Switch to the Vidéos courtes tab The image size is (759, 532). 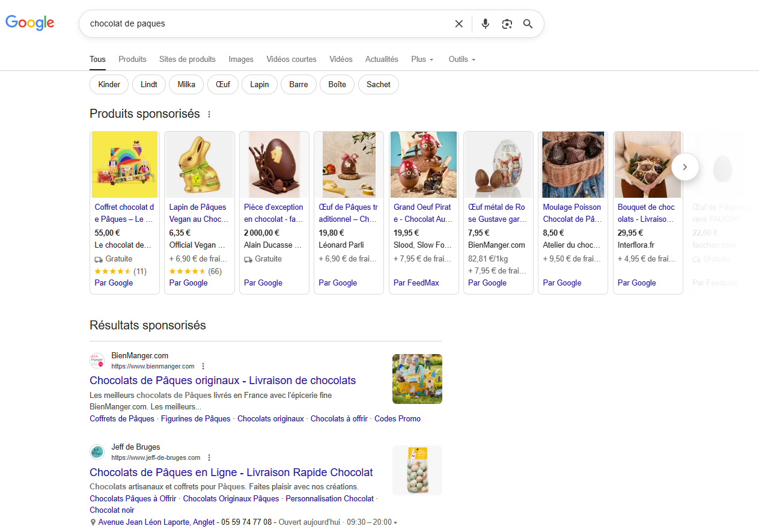(291, 59)
